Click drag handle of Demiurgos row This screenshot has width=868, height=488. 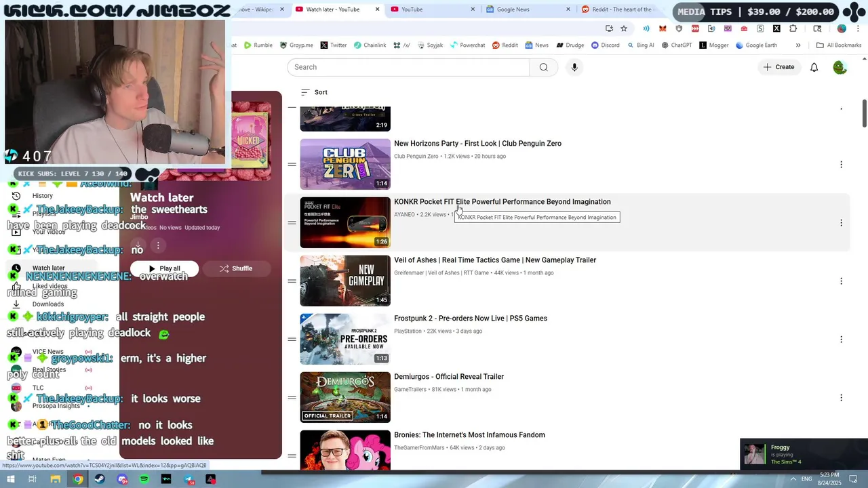(292, 398)
